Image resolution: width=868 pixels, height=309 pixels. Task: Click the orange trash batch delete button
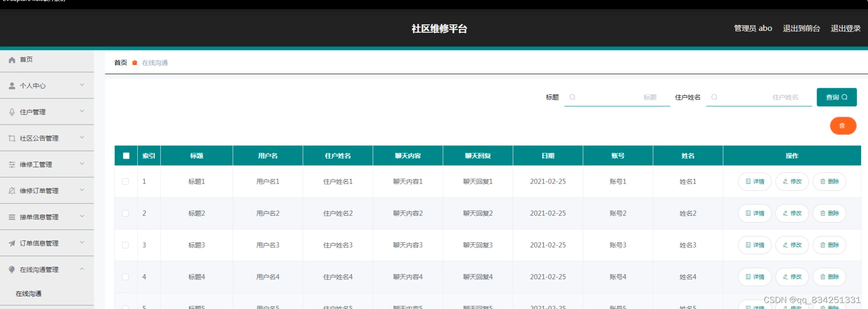(x=843, y=126)
